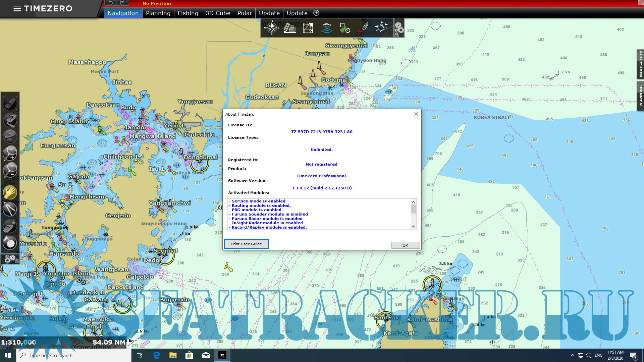Click the zoom out magnifier tool
The image size is (644, 362).
pos(10,170)
